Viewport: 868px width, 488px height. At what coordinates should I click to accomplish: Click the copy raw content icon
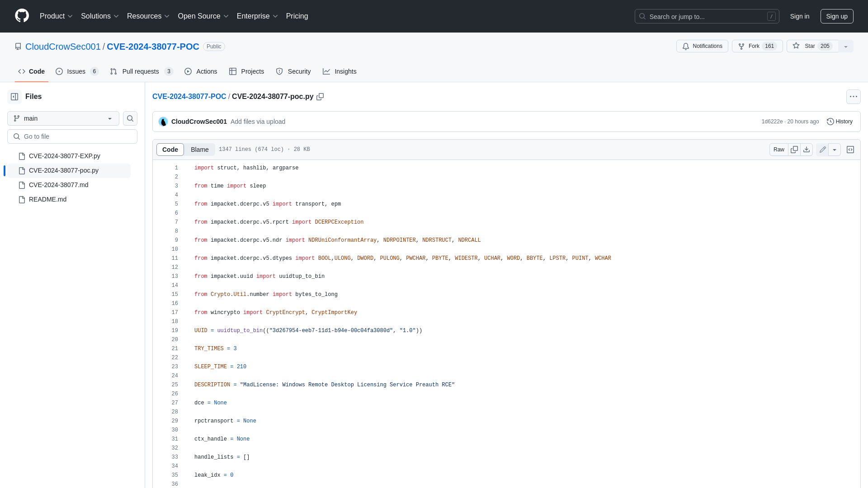coord(794,149)
